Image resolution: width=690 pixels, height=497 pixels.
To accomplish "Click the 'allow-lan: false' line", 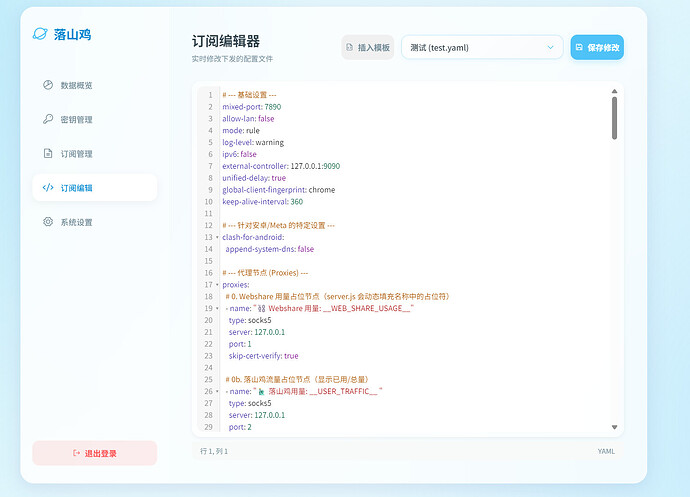I will click(248, 118).
